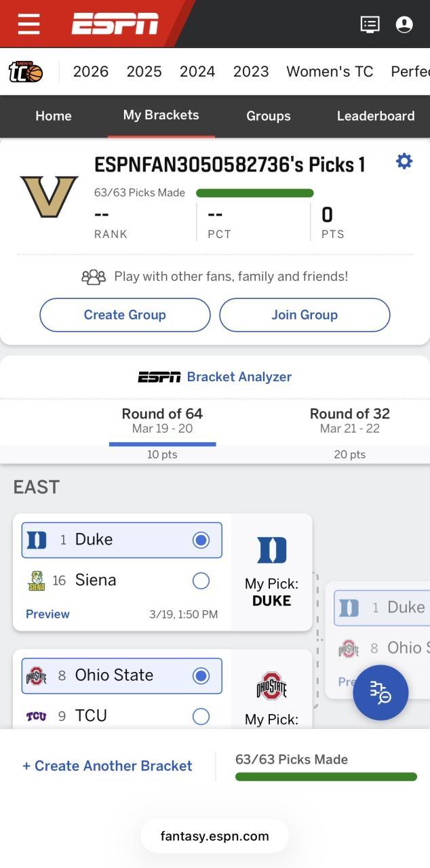Open the hamburger navigation menu
430x868 pixels.
click(28, 24)
